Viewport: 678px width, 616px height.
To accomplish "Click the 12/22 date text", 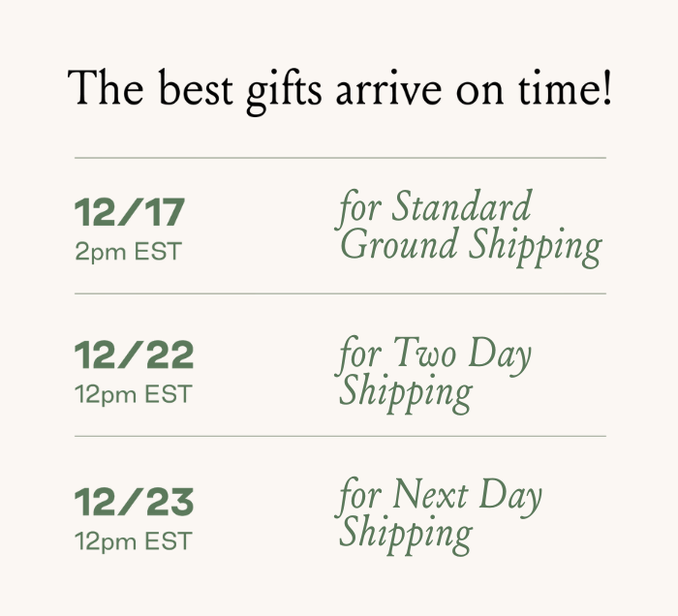I will pos(135,355).
